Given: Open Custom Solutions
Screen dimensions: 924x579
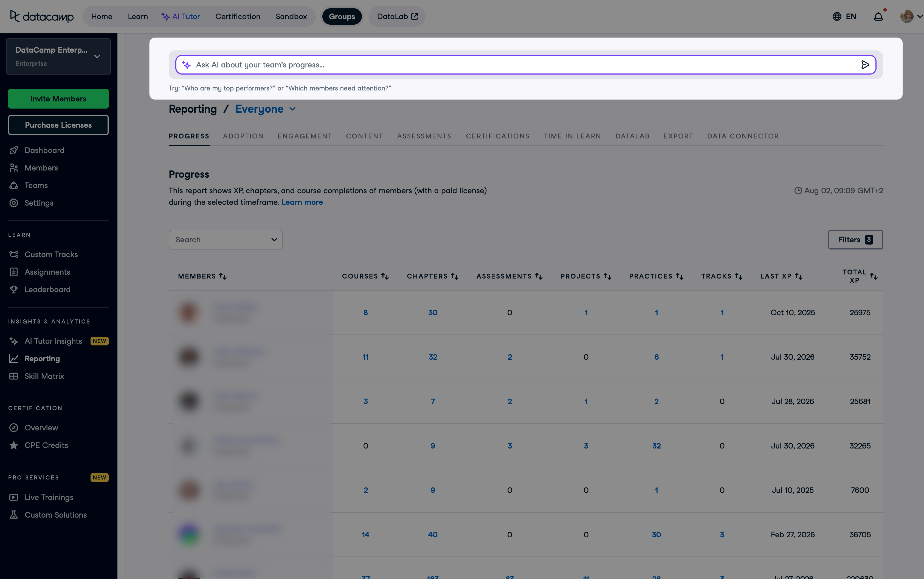Looking at the screenshot, I should pos(56,515).
